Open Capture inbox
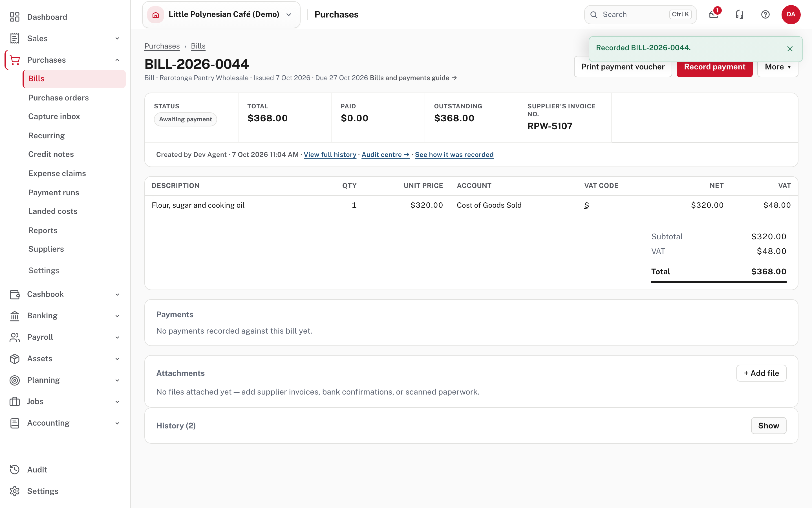 [54, 116]
